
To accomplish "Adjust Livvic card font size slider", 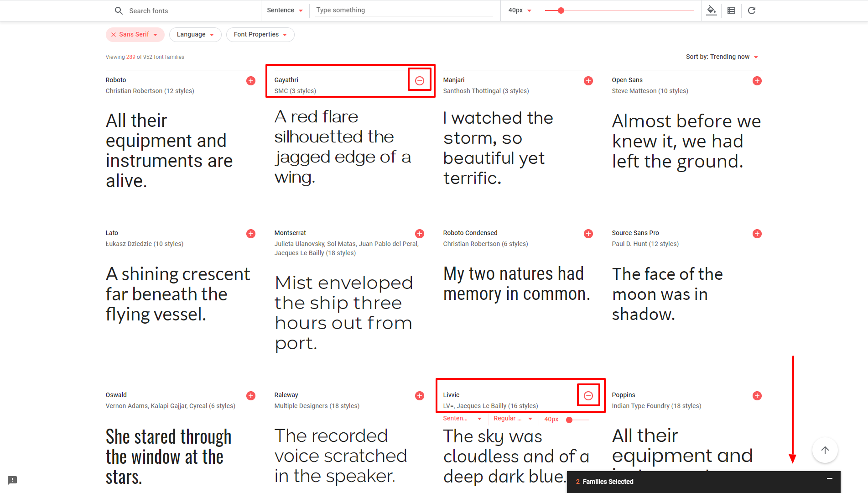I will pyautogui.click(x=569, y=420).
